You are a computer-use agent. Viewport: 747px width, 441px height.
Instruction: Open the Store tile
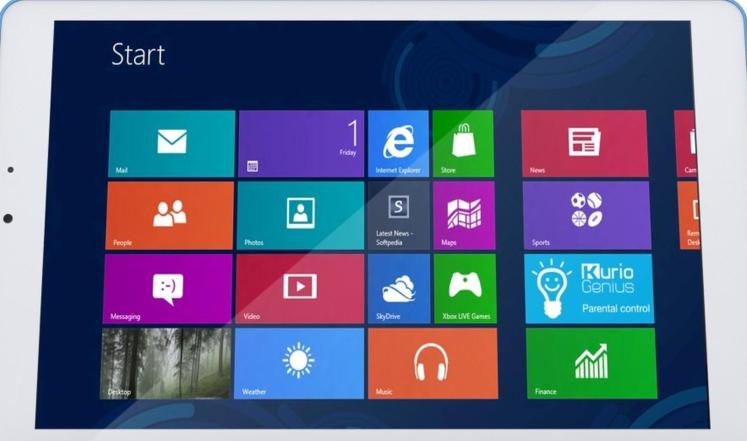tap(463, 144)
